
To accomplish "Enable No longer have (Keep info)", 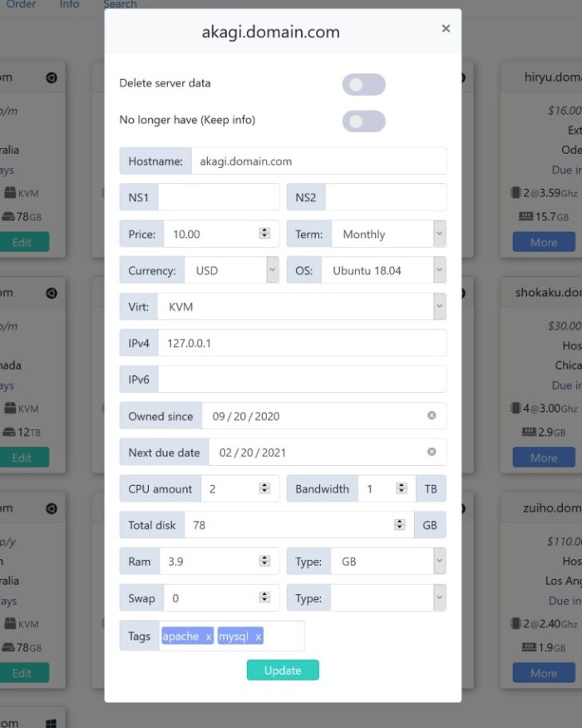I will (x=363, y=121).
